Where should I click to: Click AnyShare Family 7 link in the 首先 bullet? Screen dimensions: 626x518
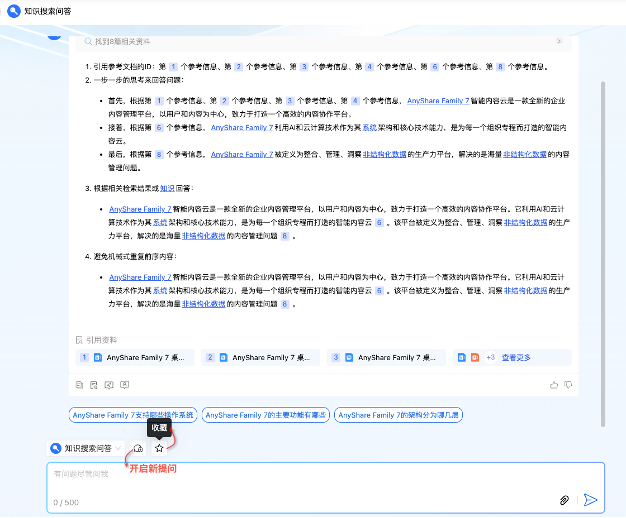(x=438, y=101)
